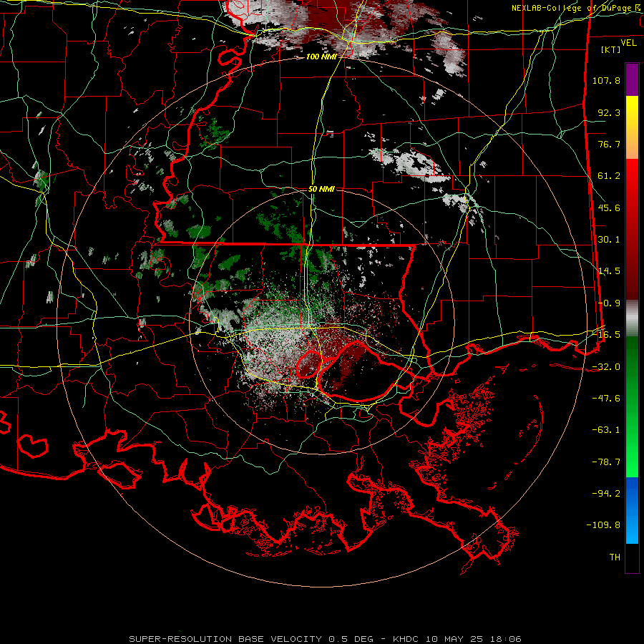Click the -78.7 legend value
The height and width of the screenshot is (644, 644).
point(606,462)
